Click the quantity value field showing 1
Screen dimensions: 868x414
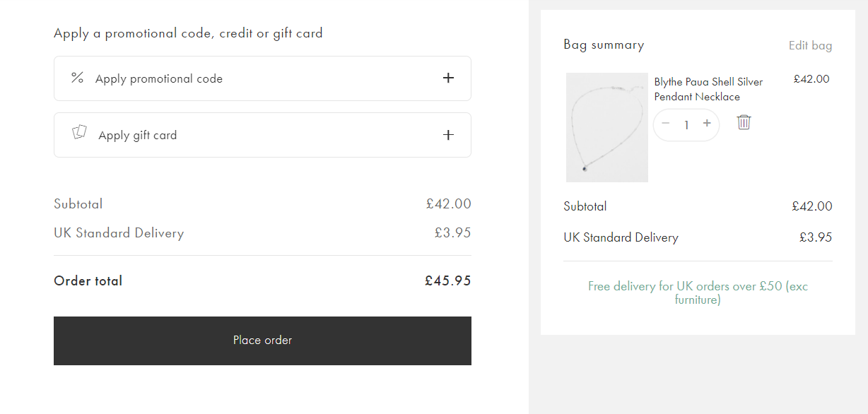pos(686,124)
